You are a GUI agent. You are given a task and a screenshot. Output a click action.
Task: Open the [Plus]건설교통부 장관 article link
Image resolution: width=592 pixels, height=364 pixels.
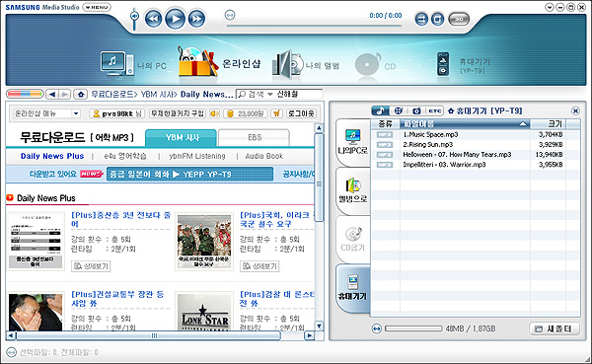[x=117, y=299]
